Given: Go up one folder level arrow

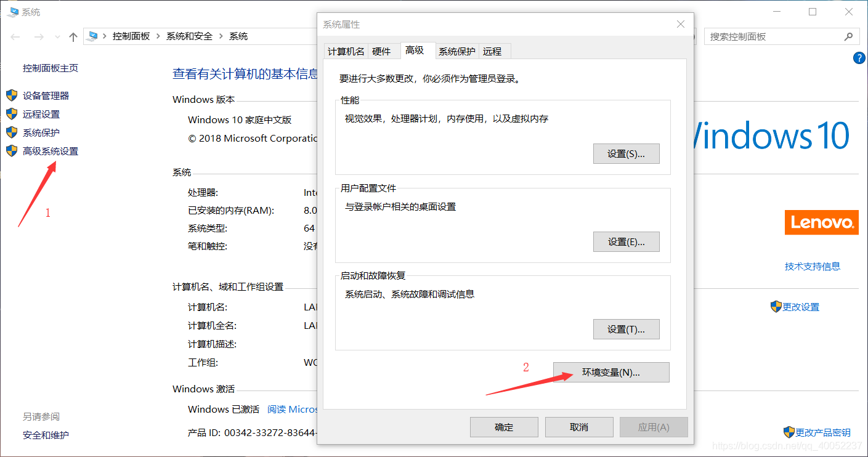Looking at the screenshot, I should (73, 37).
